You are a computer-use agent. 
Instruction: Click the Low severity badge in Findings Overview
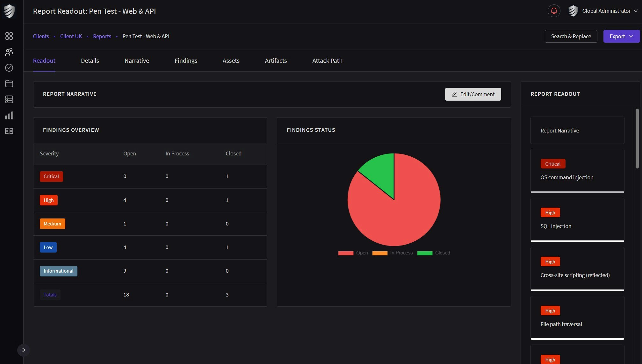(48, 247)
